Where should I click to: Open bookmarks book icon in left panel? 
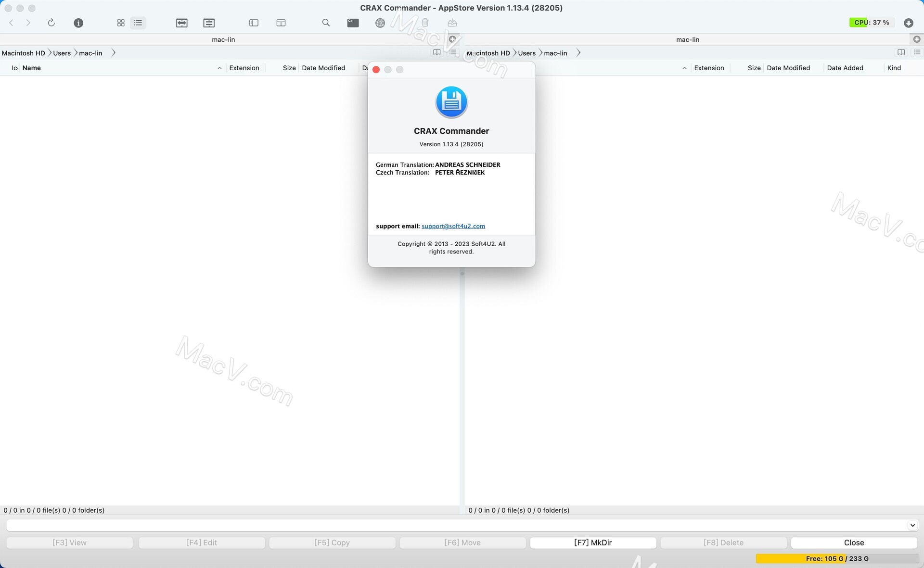pos(436,52)
